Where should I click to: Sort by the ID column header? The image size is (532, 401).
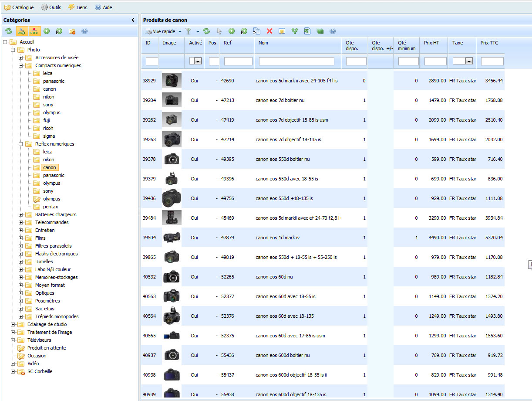click(150, 45)
